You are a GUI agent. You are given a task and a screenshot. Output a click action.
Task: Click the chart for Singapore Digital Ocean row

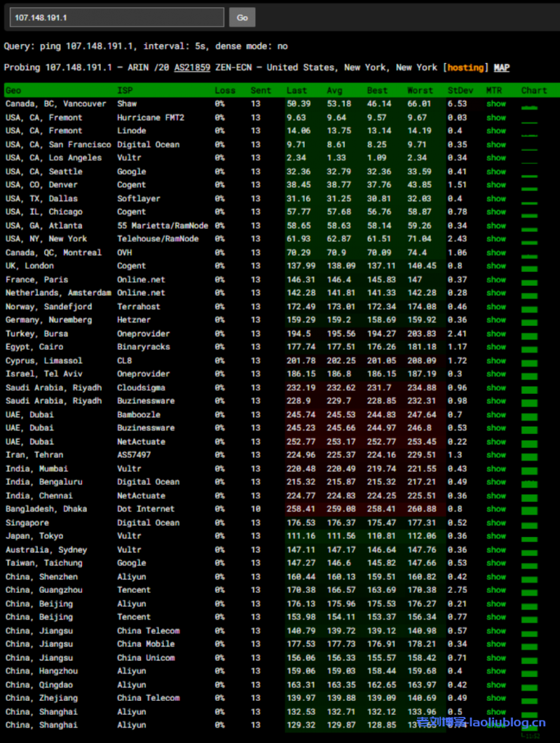tap(530, 523)
